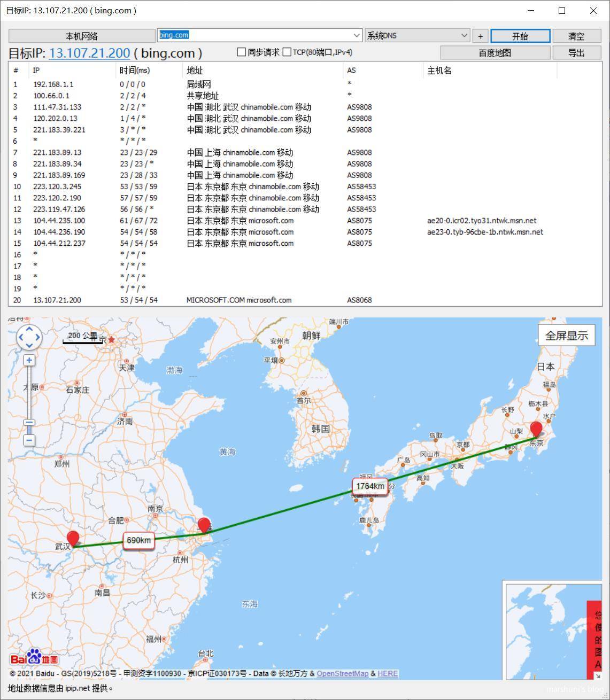Open the 系统DNS dropdown
The image size is (610, 700).
[x=464, y=35]
